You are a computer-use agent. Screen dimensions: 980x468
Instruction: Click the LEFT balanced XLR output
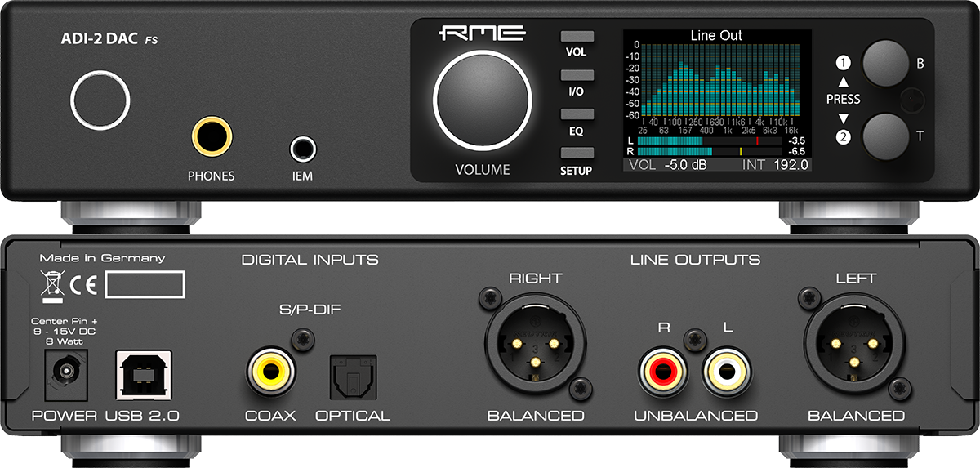tap(854, 345)
